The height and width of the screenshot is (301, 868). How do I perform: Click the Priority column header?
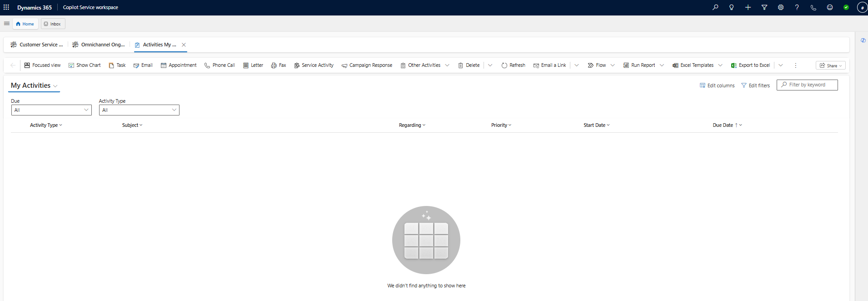[x=501, y=125]
